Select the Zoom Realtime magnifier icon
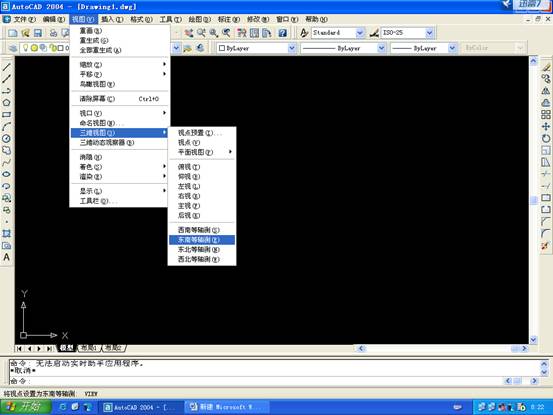Screen dimensions: 553x415 [x=201, y=33]
